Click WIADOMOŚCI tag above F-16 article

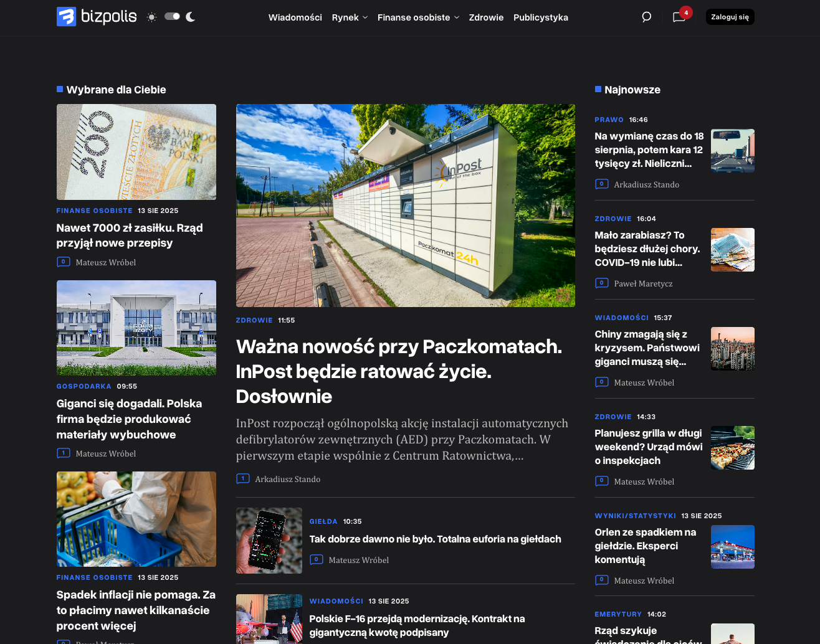pyautogui.click(x=336, y=601)
